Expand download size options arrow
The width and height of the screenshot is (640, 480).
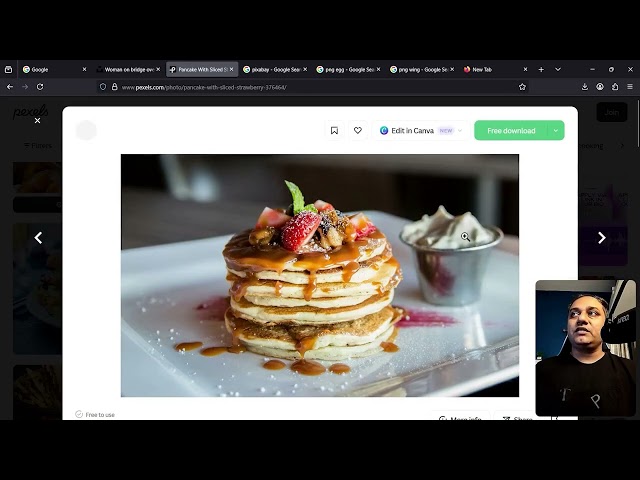coord(556,131)
